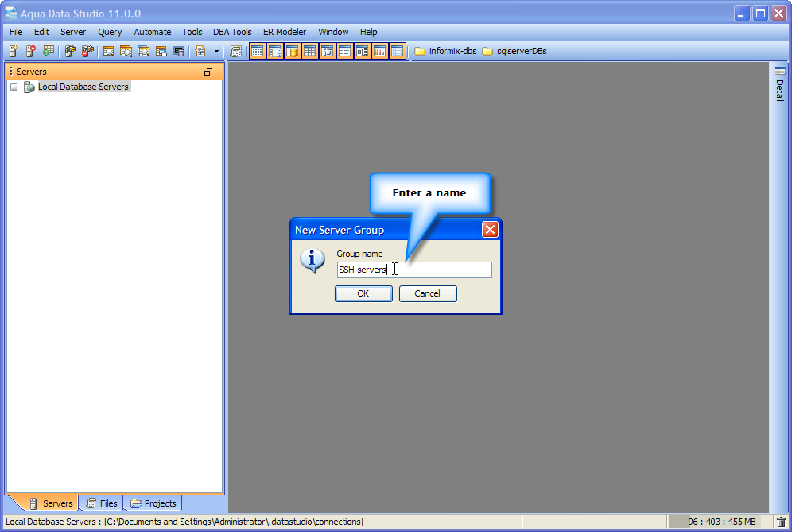This screenshot has width=792, height=532.
Task: Click the server icon with red minus badge
Action: pyautogui.click(x=31, y=51)
